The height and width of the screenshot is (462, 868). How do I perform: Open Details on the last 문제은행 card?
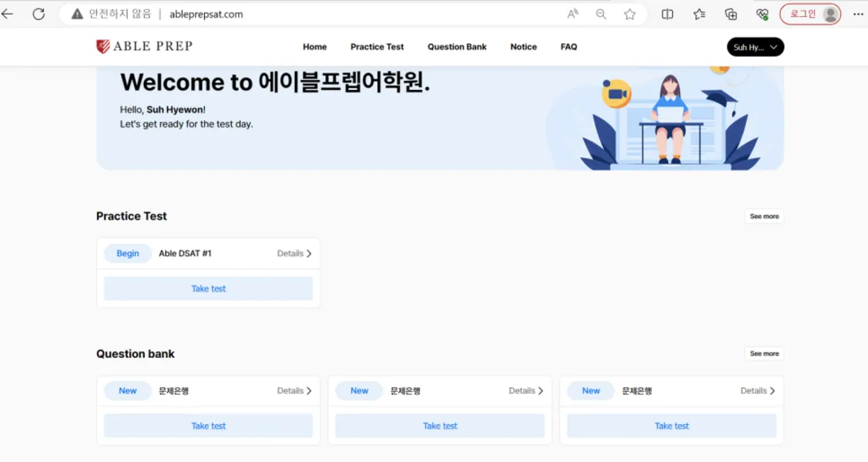coord(758,390)
